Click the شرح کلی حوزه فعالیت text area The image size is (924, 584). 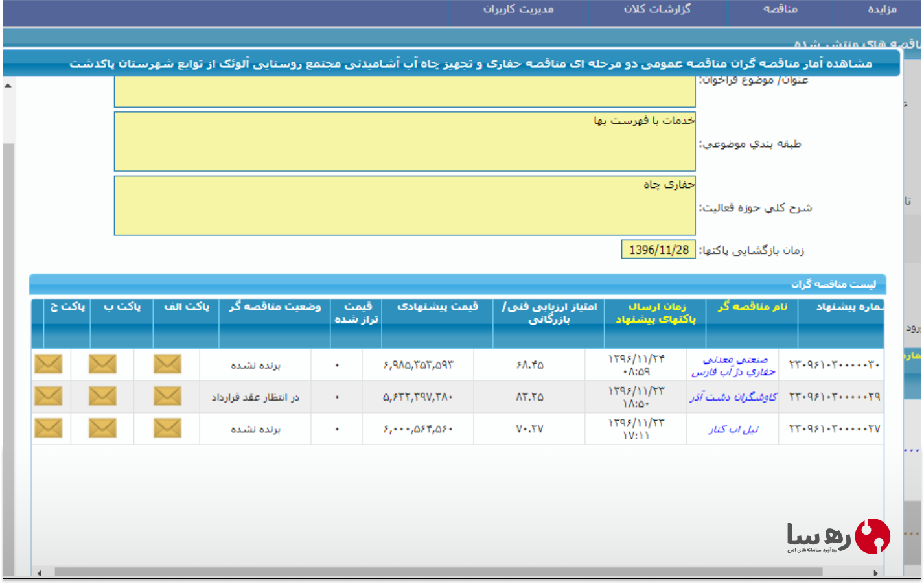(405, 205)
